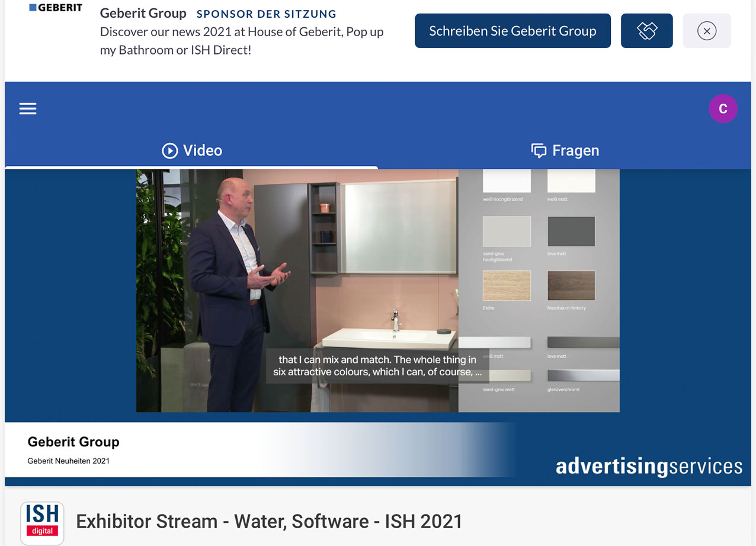756x546 pixels.
Task: Click the handshake connect icon button
Action: click(x=646, y=31)
